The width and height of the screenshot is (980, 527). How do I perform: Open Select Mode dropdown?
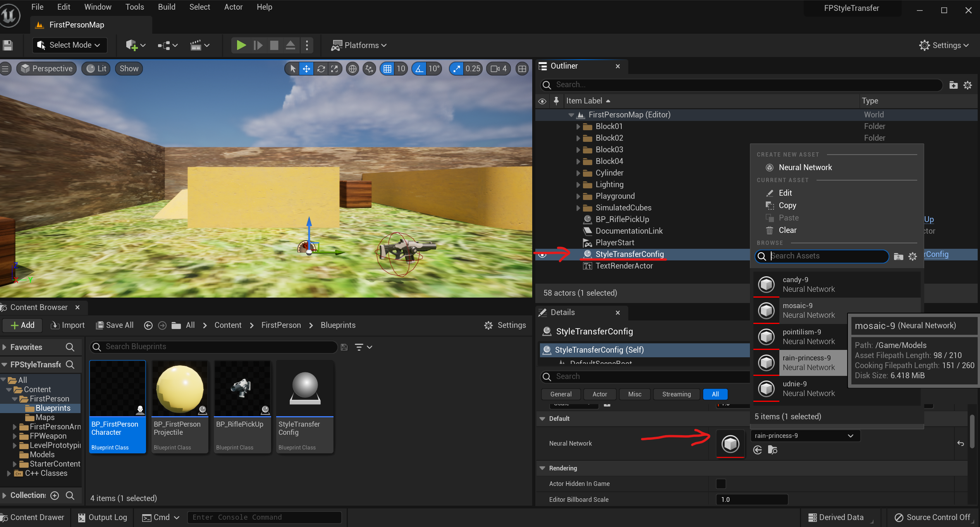69,45
